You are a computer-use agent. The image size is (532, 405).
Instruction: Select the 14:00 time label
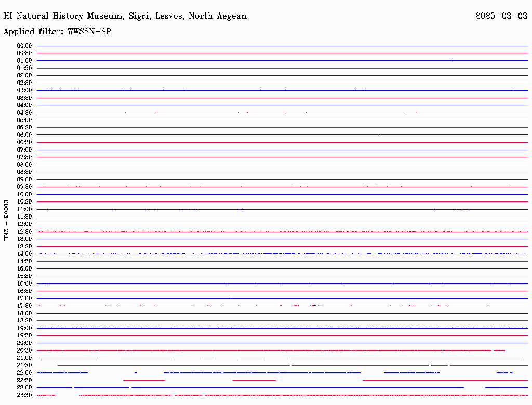pyautogui.click(x=24, y=254)
